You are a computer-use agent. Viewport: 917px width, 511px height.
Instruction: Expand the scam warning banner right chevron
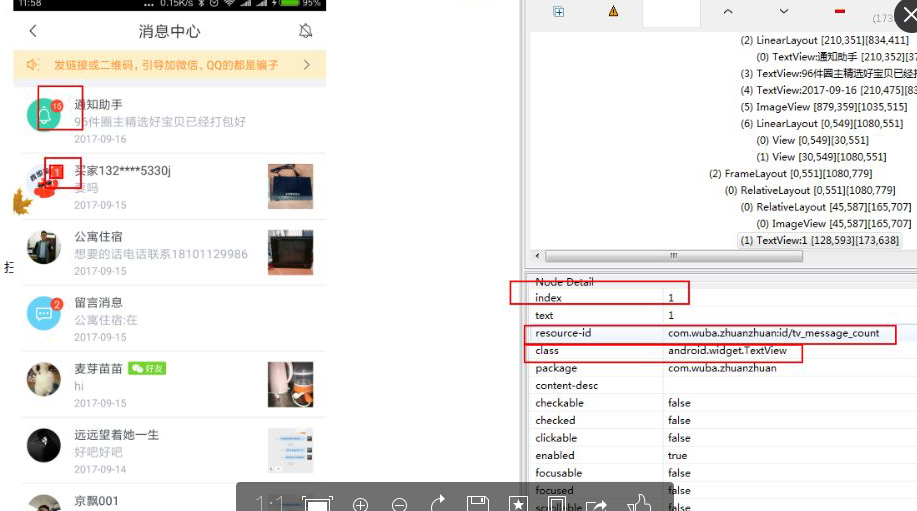click(x=307, y=65)
